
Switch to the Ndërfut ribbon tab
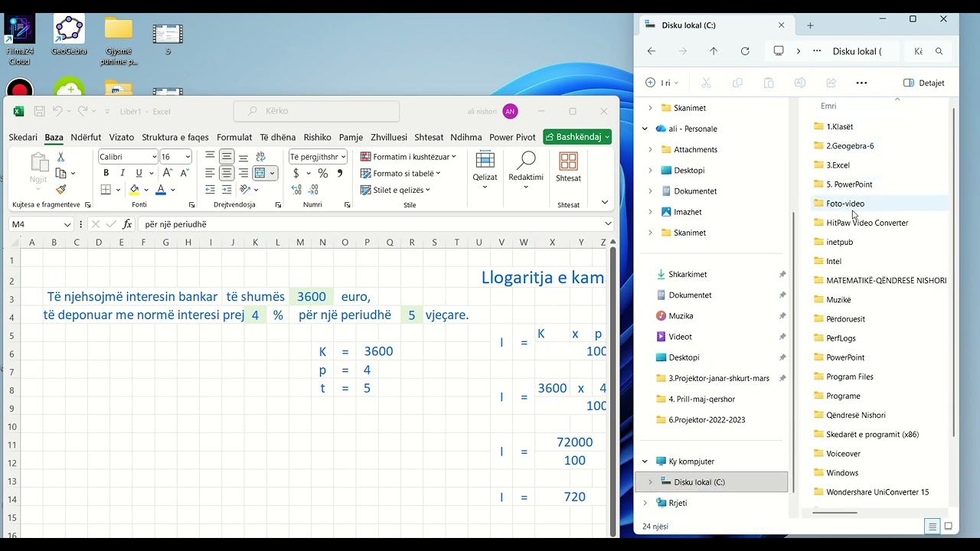tap(86, 138)
